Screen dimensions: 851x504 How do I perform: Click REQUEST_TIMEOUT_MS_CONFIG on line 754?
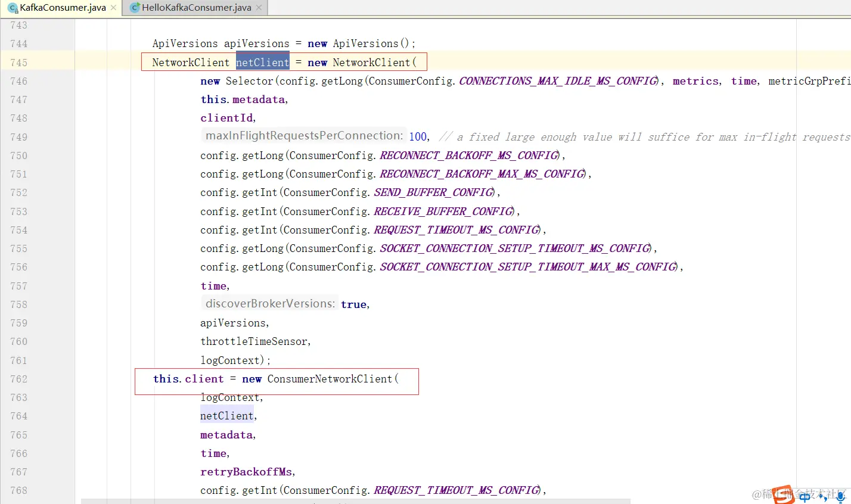coord(456,230)
